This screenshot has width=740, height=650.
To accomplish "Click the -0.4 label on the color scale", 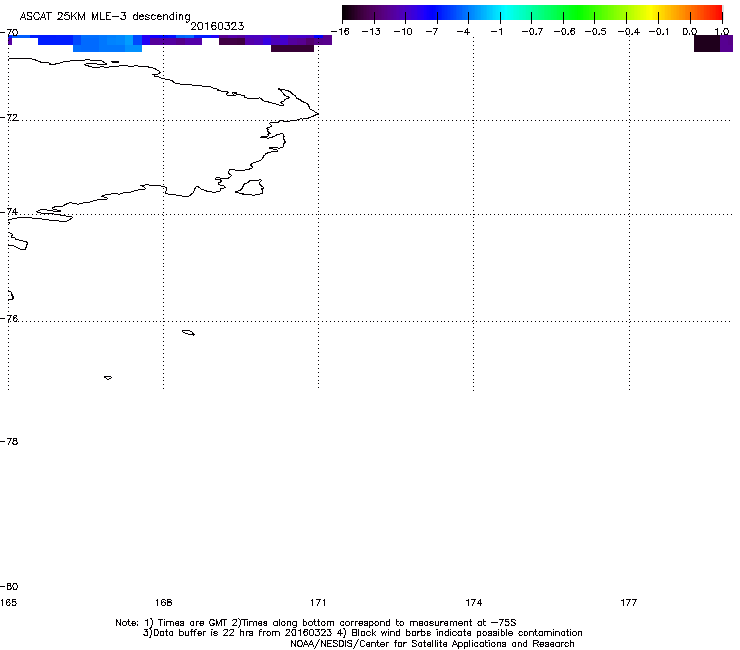I will [x=628, y=32].
